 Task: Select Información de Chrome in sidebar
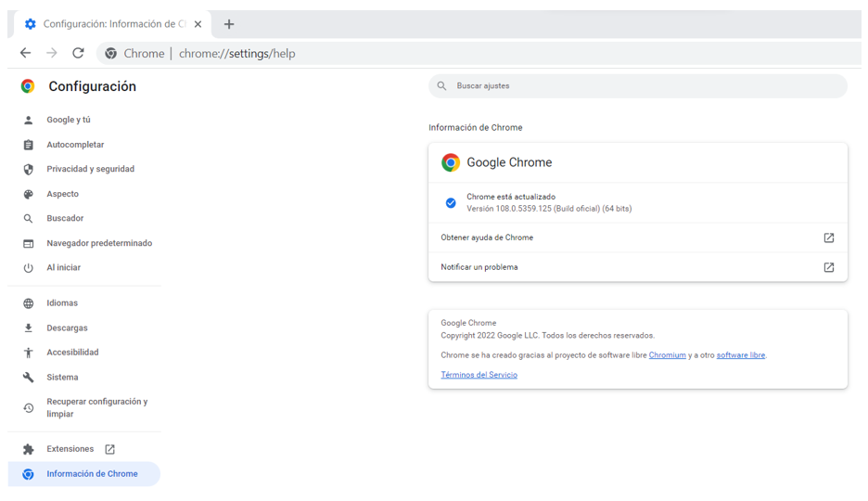click(x=84, y=474)
